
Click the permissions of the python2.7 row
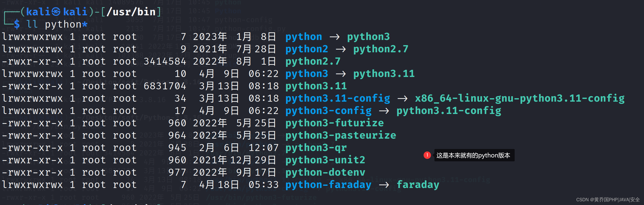[32, 61]
